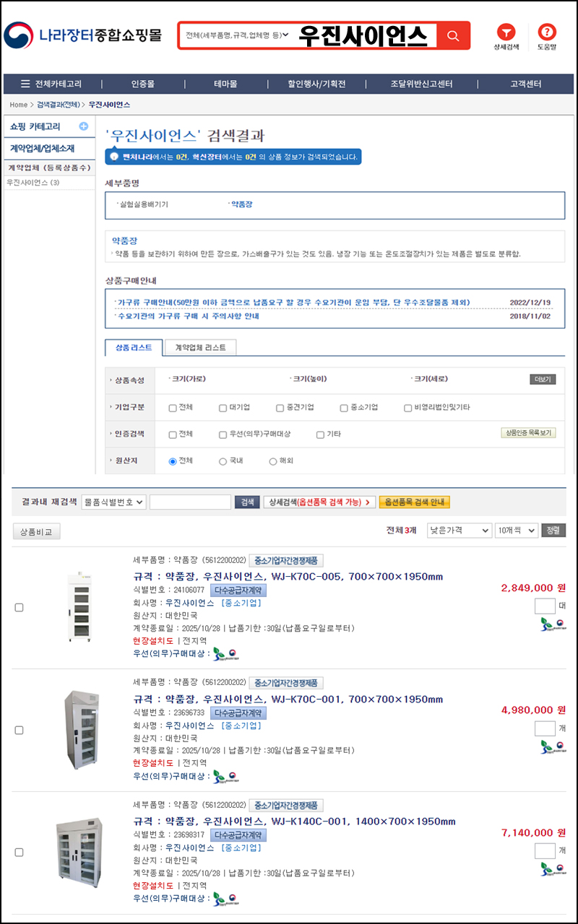Viewport: 578px width, 924px height.
Task: Open the 할인행사/기획전 menu
Action: tap(316, 84)
